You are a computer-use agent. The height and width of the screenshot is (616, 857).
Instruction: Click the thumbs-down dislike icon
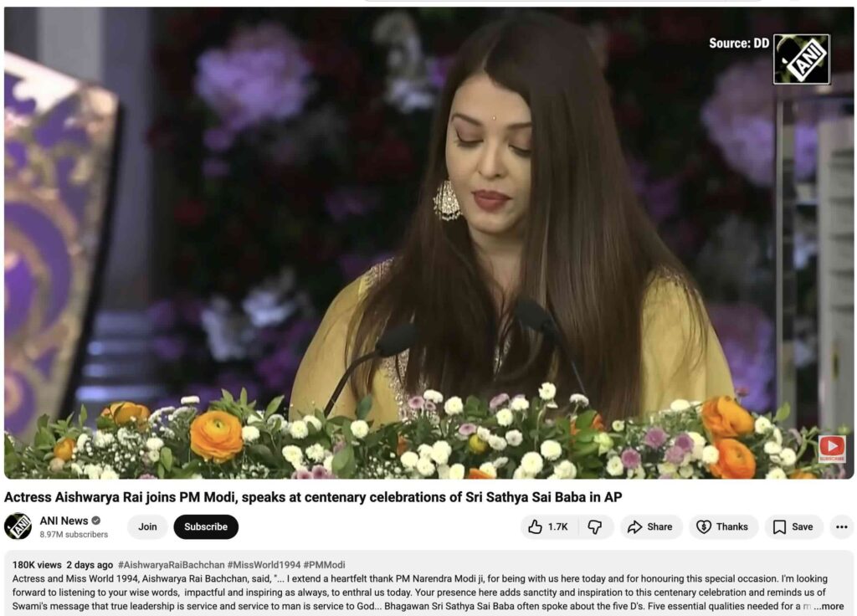pyautogui.click(x=595, y=527)
